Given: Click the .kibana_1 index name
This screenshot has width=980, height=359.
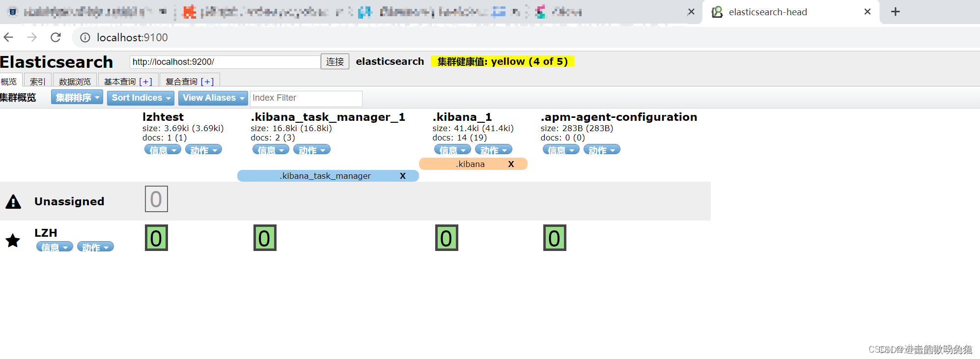Looking at the screenshot, I should pos(462,117).
